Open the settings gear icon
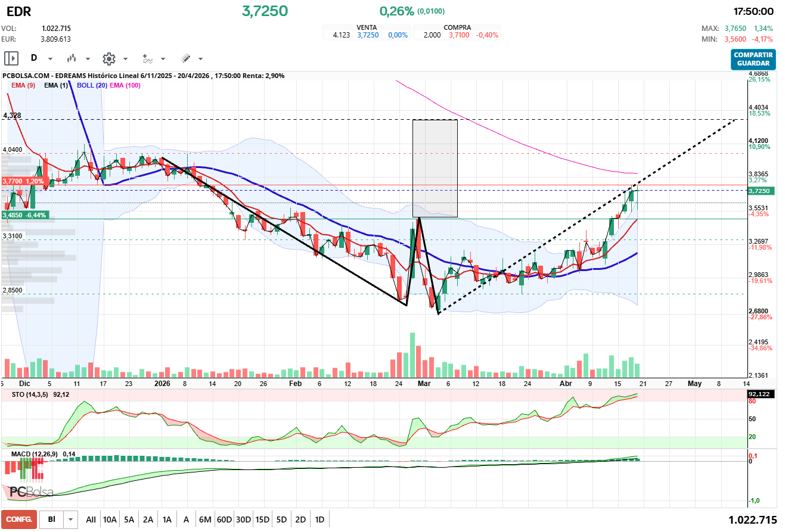Screen dimensions: 785x532 point(108,58)
